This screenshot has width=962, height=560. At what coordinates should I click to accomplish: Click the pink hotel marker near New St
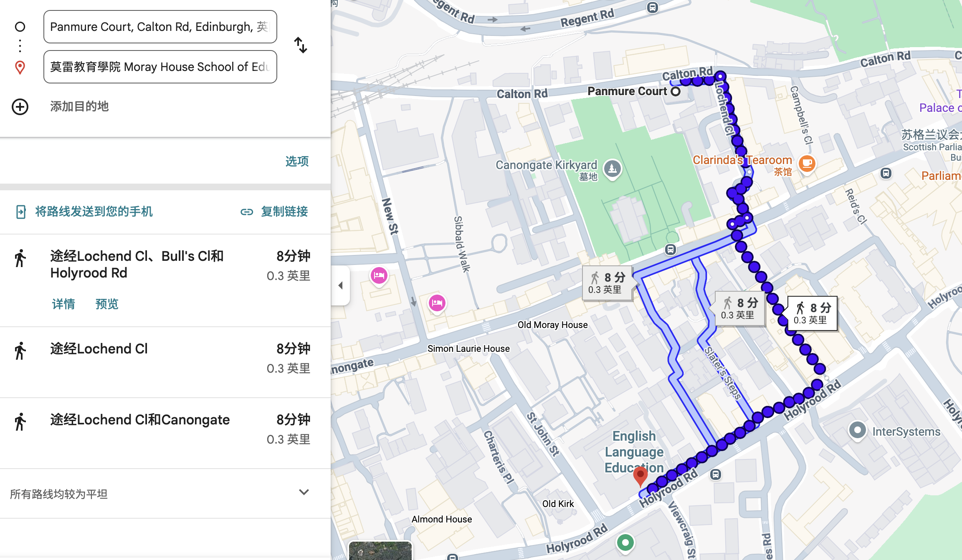(379, 275)
